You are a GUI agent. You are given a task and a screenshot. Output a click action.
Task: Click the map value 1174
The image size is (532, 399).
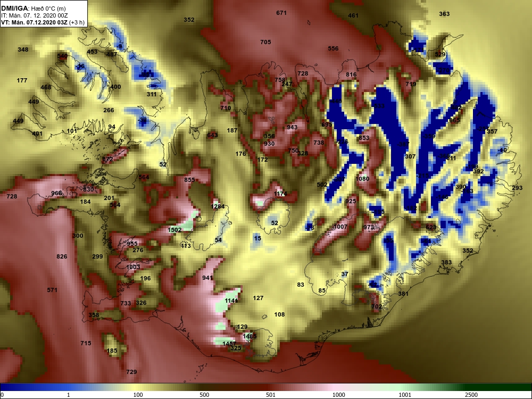[280, 194]
